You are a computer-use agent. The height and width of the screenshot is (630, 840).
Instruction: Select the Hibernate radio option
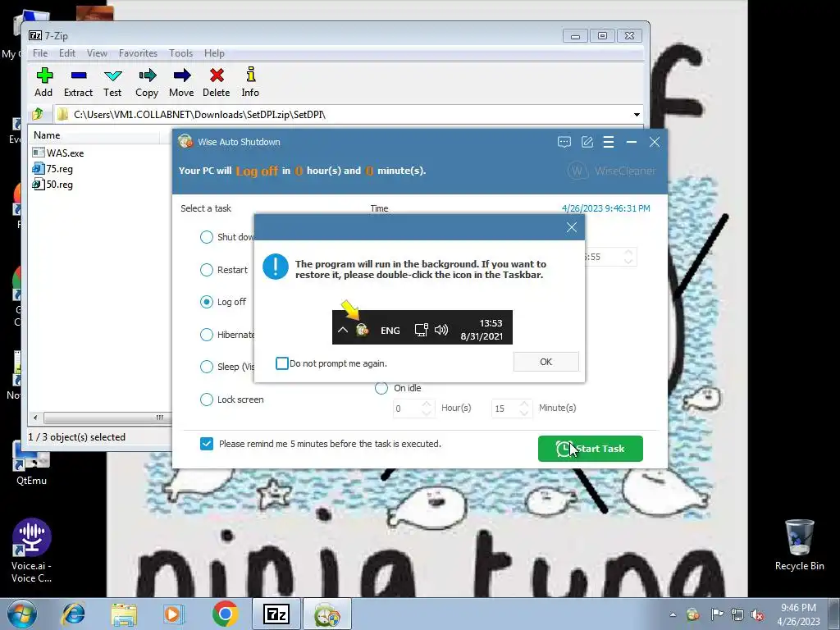point(206,335)
